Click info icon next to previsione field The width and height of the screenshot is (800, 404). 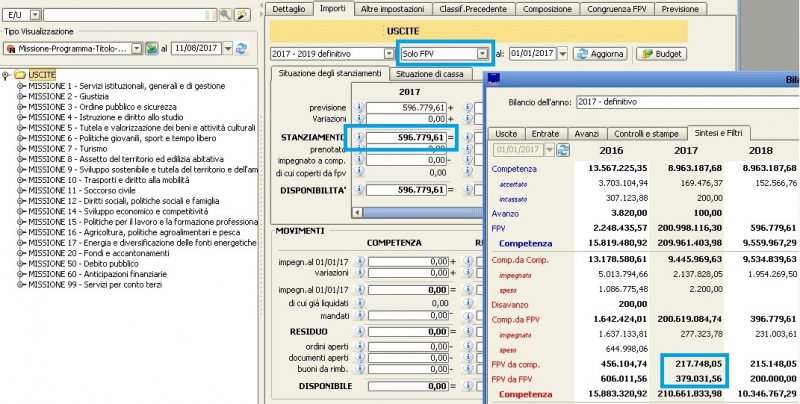click(x=359, y=107)
